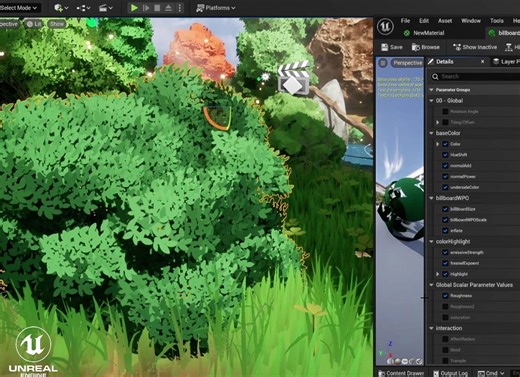Click the search magnifier icon in Details
This screenshot has height=377, width=520.
pos(435,77)
